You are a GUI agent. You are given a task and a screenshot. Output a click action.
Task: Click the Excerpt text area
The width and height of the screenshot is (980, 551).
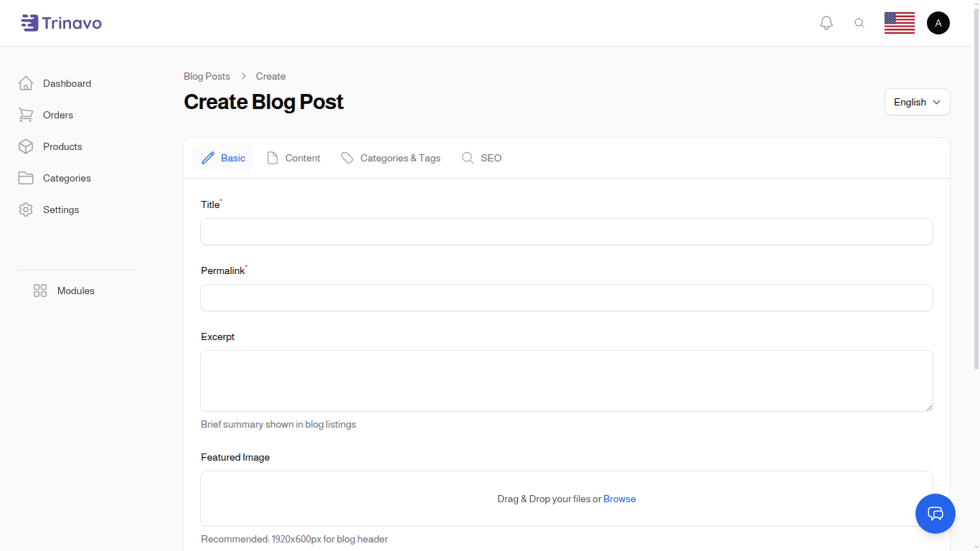(566, 380)
